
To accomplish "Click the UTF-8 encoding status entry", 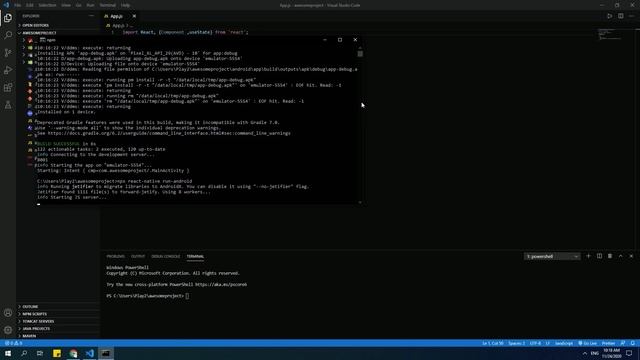I will (535, 343).
